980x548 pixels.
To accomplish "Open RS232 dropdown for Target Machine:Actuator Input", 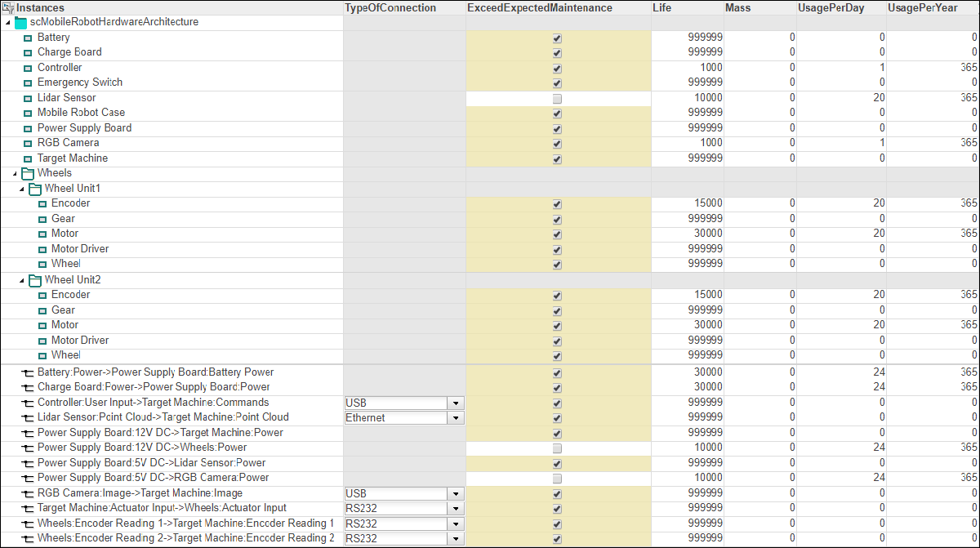I will [456, 509].
